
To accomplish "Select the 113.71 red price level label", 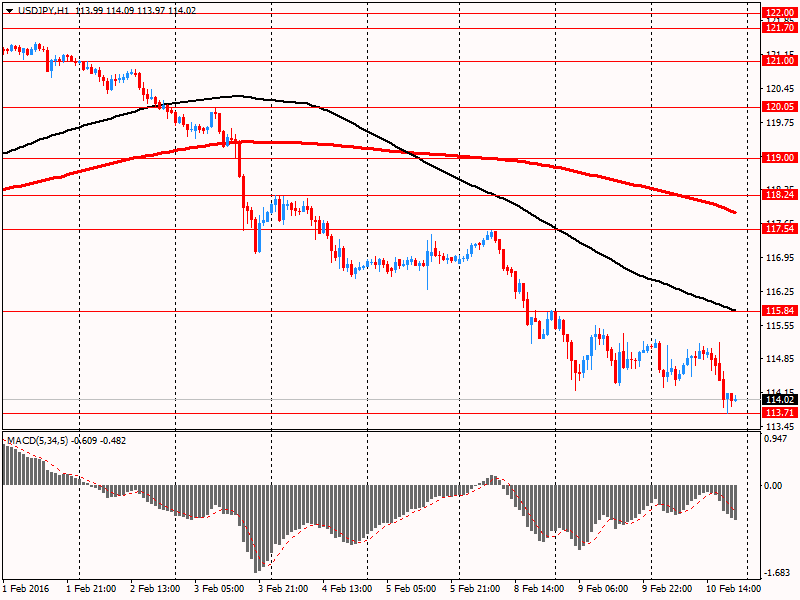I will tap(780, 412).
